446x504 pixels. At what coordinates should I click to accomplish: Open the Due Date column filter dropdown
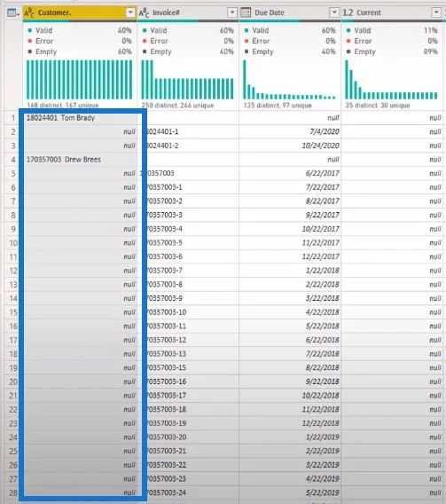(334, 12)
